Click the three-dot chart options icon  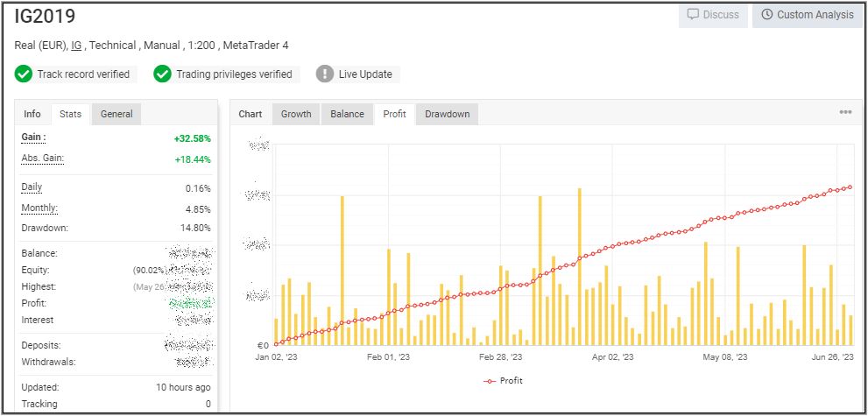(x=845, y=113)
